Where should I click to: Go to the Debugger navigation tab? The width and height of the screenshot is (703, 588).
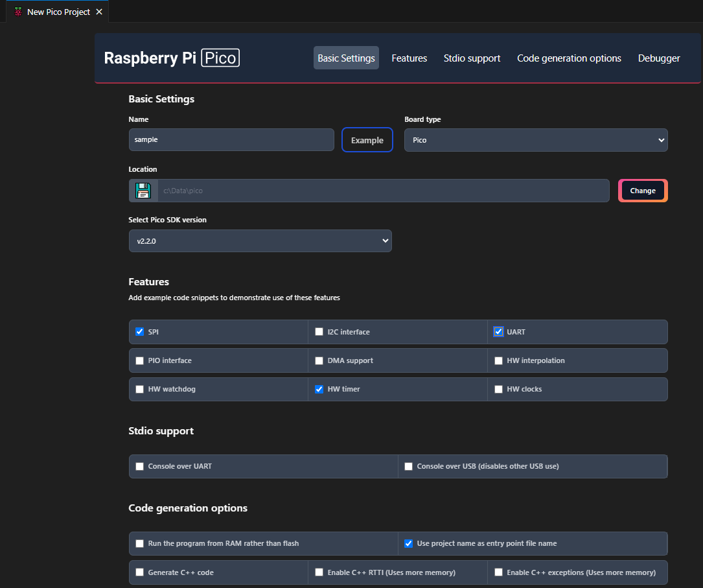(658, 58)
